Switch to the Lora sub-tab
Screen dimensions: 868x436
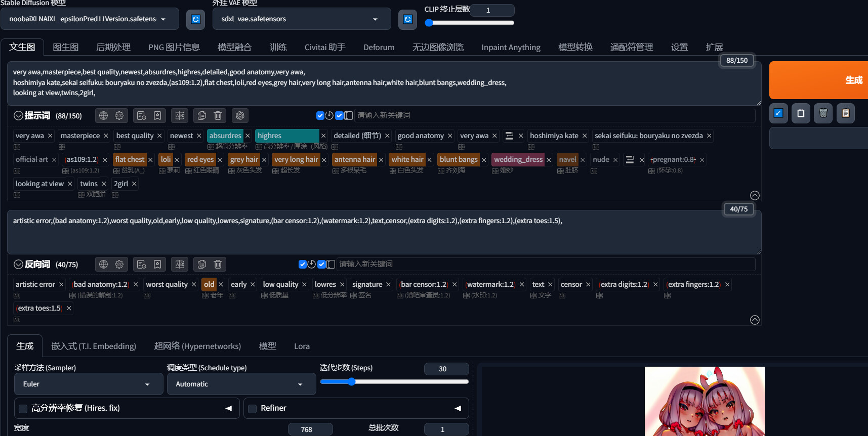(x=302, y=346)
